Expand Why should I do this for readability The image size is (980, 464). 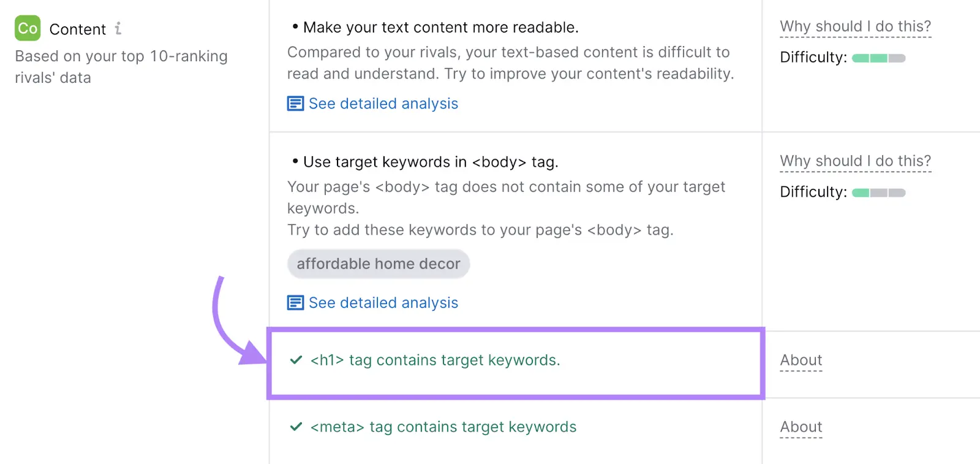pos(855,26)
